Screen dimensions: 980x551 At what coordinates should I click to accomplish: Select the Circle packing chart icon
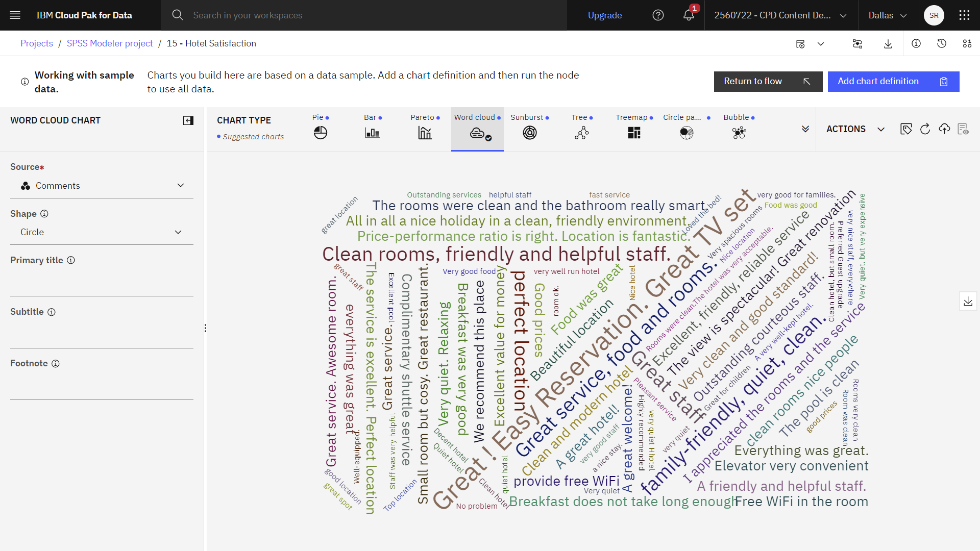coord(687,133)
